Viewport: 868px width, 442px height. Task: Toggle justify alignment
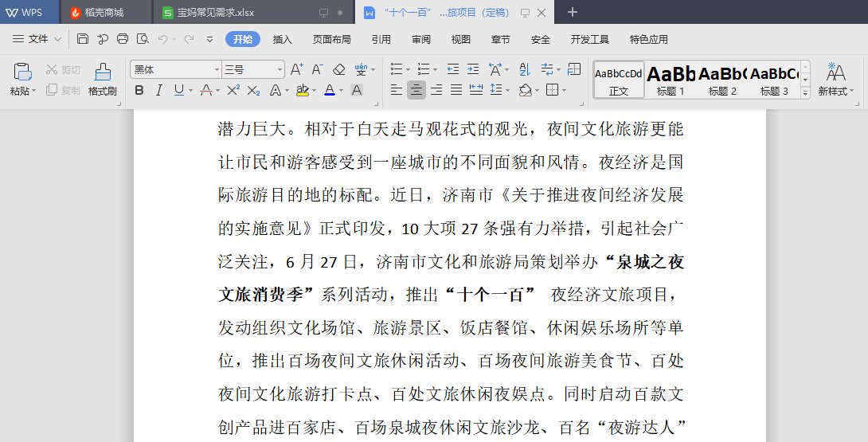point(456,90)
